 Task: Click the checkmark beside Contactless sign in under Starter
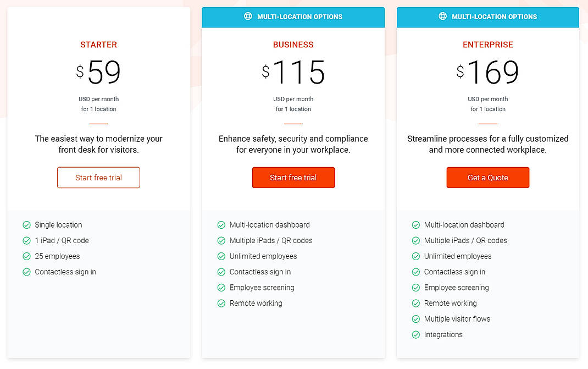[x=26, y=272]
